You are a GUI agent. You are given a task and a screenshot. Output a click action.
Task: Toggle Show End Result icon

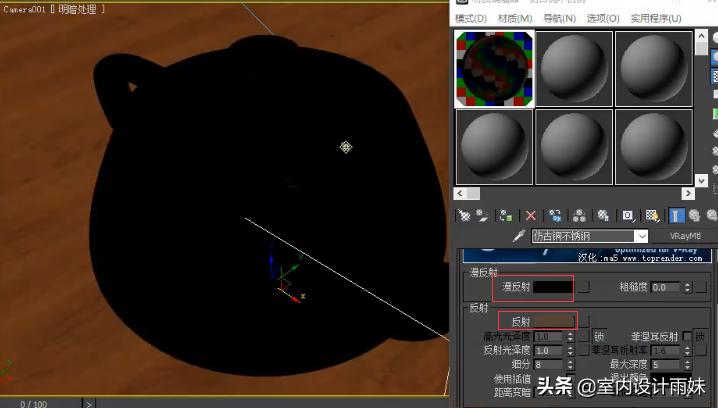point(677,215)
